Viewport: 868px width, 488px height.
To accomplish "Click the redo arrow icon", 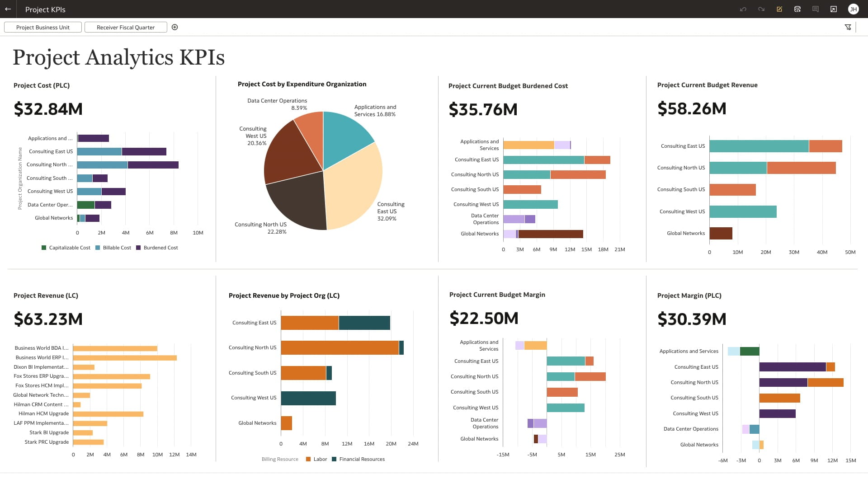I will tap(762, 9).
